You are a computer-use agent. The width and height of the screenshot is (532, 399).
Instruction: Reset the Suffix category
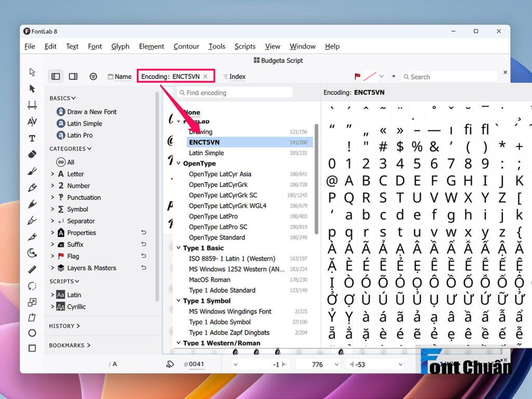tap(144, 244)
